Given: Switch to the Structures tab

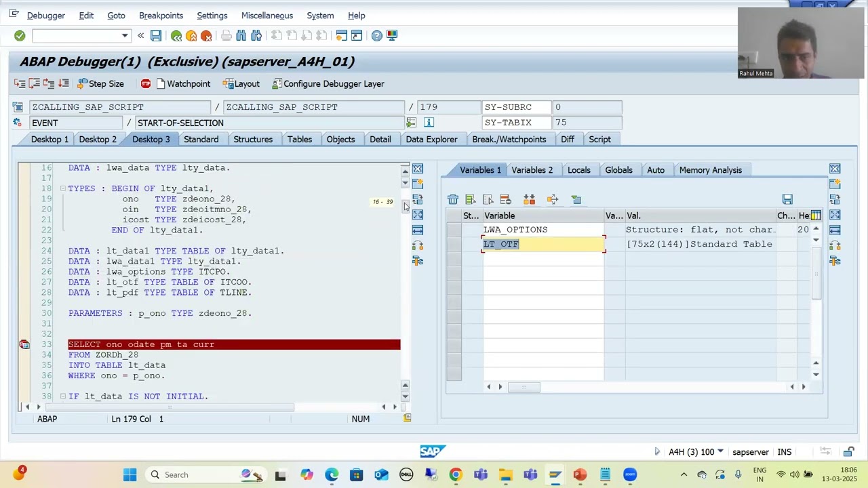Looking at the screenshot, I should click(x=253, y=139).
